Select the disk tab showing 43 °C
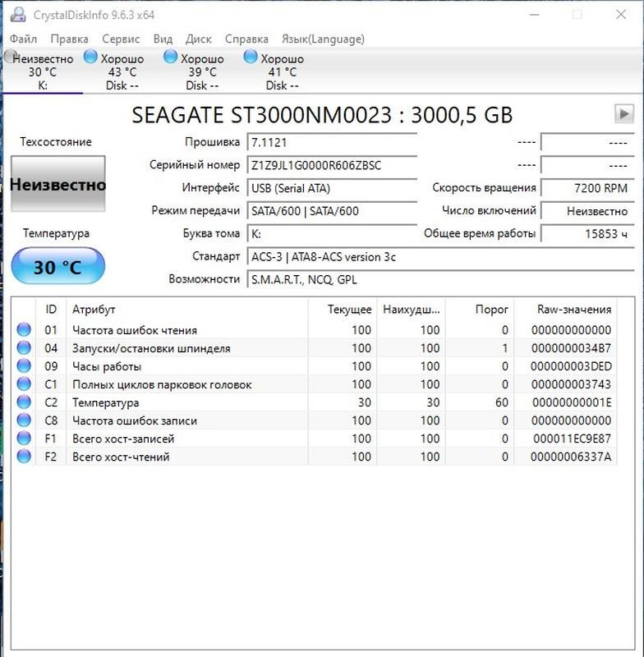The height and width of the screenshot is (657, 644). [x=122, y=71]
